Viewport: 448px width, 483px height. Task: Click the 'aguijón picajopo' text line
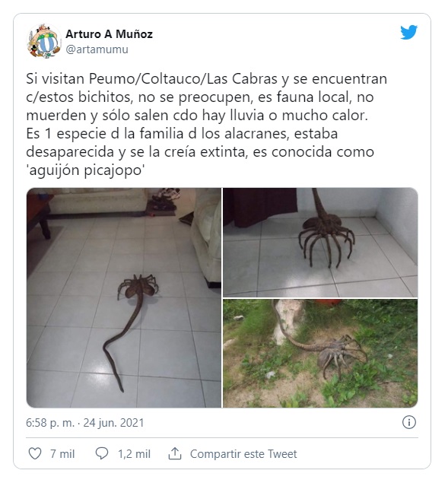pos(85,170)
